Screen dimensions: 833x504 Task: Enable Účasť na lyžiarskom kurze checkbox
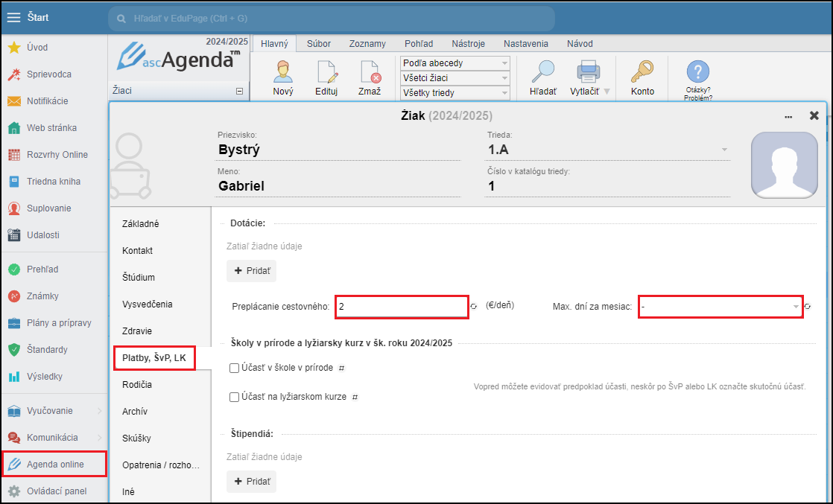(234, 398)
